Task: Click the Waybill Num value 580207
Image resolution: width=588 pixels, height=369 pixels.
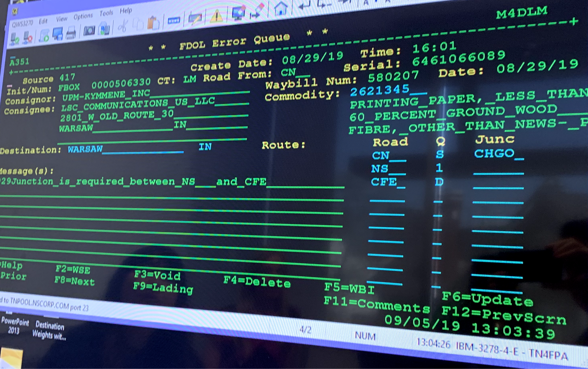Action: (x=393, y=76)
